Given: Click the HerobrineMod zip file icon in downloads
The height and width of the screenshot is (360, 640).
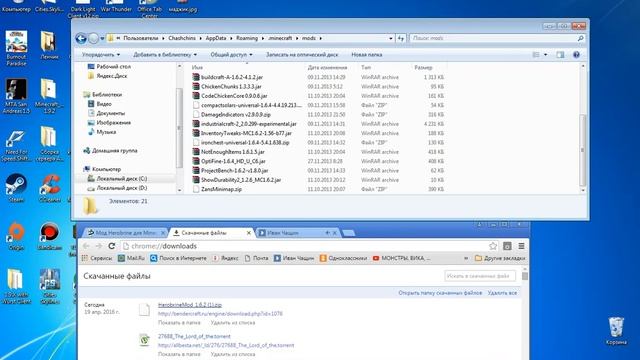Looking at the screenshot, I should (144, 310).
